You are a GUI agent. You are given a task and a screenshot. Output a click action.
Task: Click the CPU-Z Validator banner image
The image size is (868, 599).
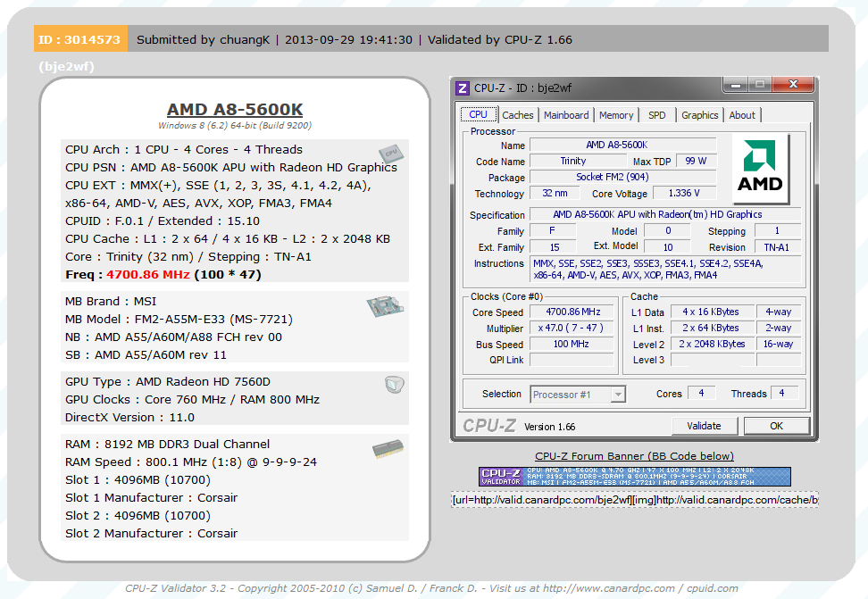tap(634, 476)
